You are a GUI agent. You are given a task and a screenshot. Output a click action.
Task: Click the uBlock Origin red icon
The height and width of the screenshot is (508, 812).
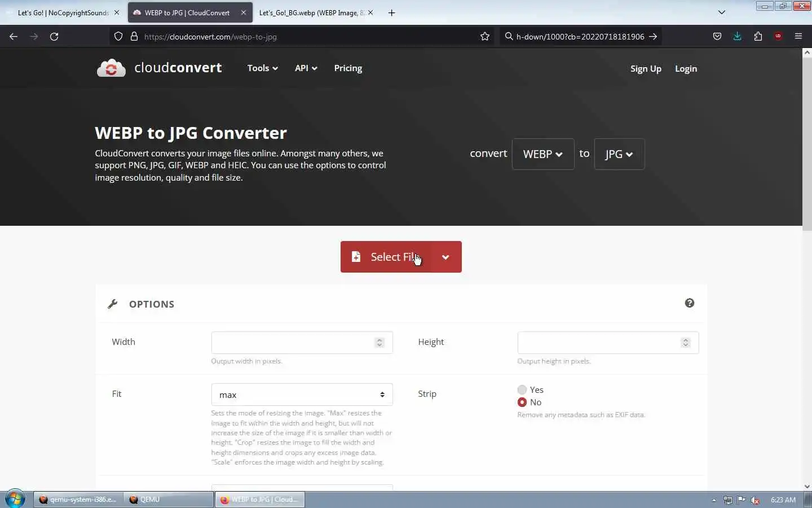click(778, 37)
